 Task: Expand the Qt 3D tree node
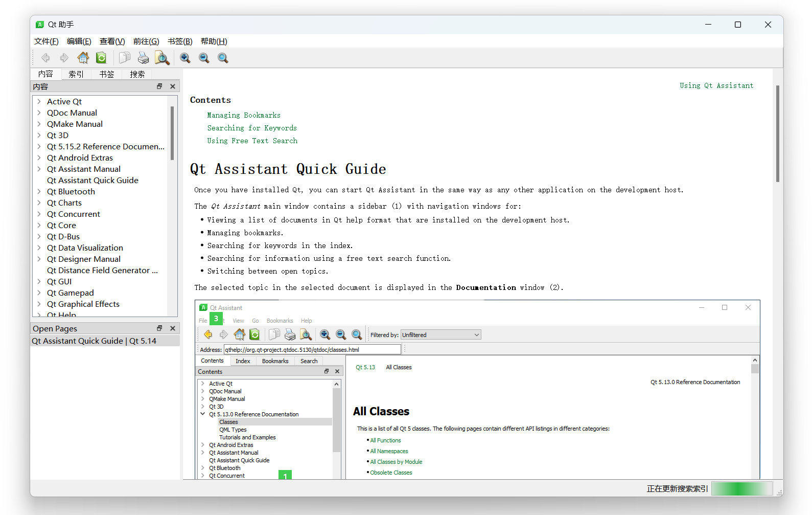(39, 135)
